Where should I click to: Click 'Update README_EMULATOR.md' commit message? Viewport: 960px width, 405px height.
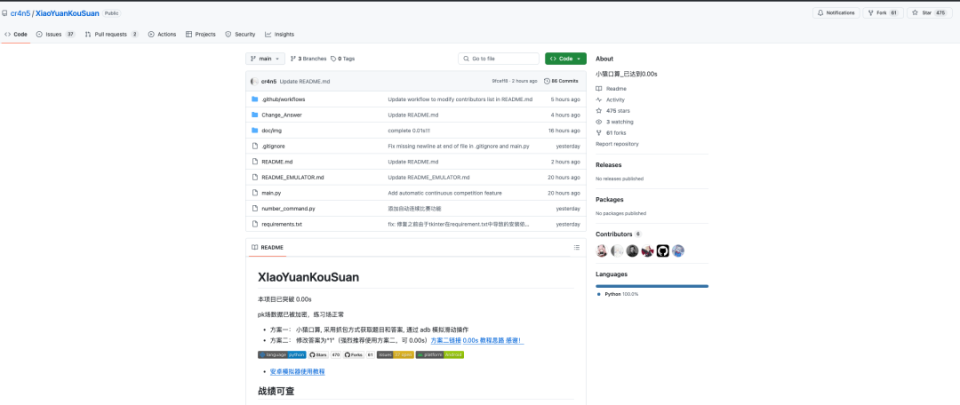coord(429,177)
